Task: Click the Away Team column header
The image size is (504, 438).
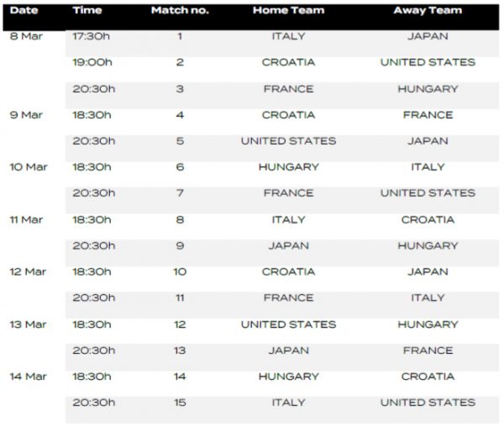Action: click(x=428, y=10)
